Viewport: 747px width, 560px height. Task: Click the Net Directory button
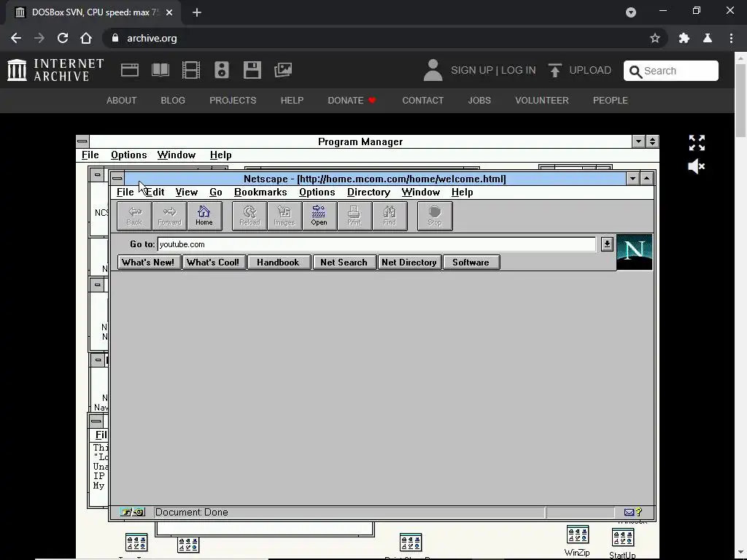click(409, 262)
